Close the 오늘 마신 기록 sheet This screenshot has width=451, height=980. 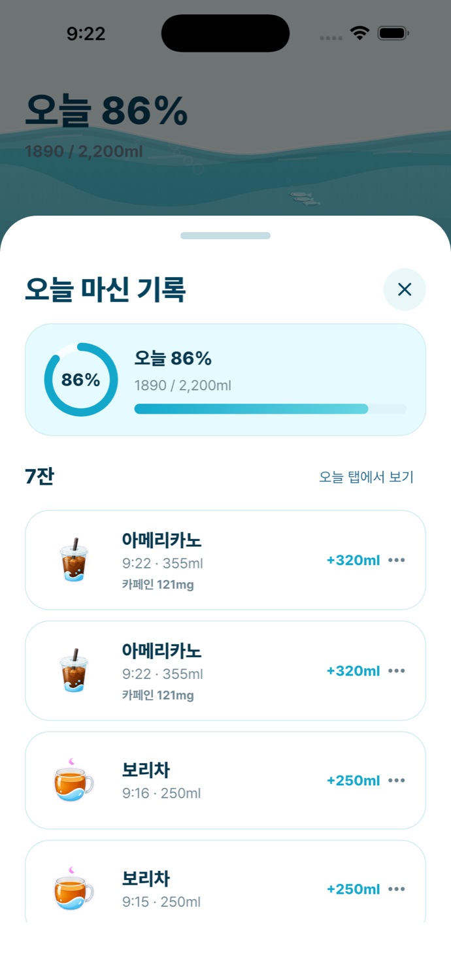[405, 289]
